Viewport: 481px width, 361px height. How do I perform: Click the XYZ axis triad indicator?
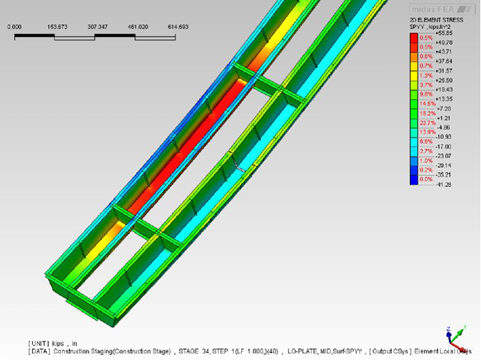457,338
